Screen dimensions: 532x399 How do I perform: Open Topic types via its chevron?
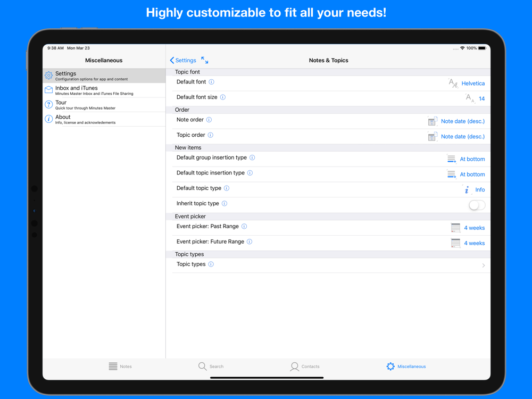[x=483, y=265]
